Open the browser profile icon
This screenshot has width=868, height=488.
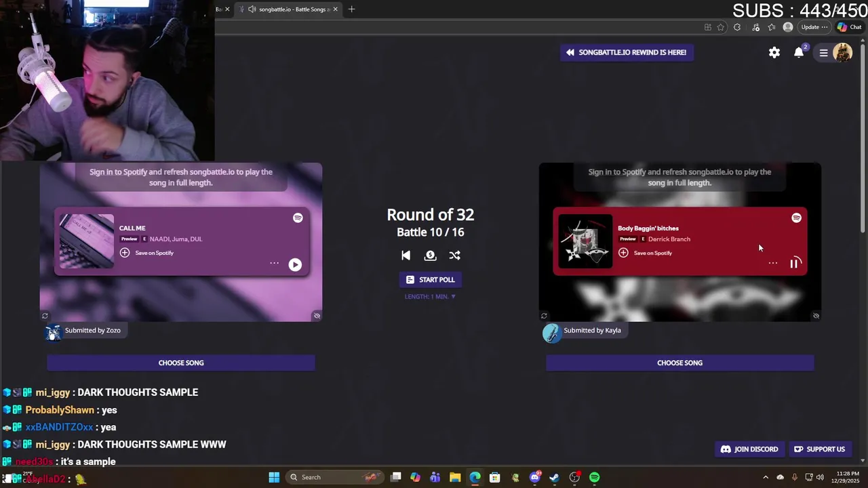(787, 27)
